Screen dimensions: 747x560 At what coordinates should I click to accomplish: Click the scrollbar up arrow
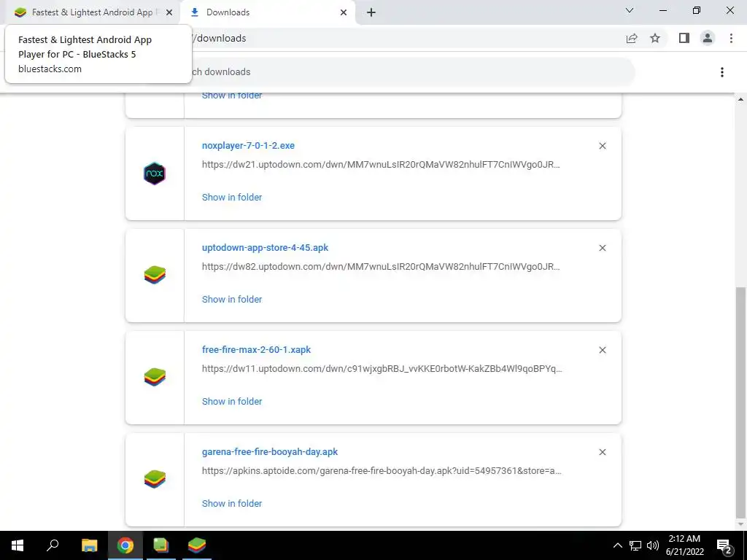coord(740,99)
